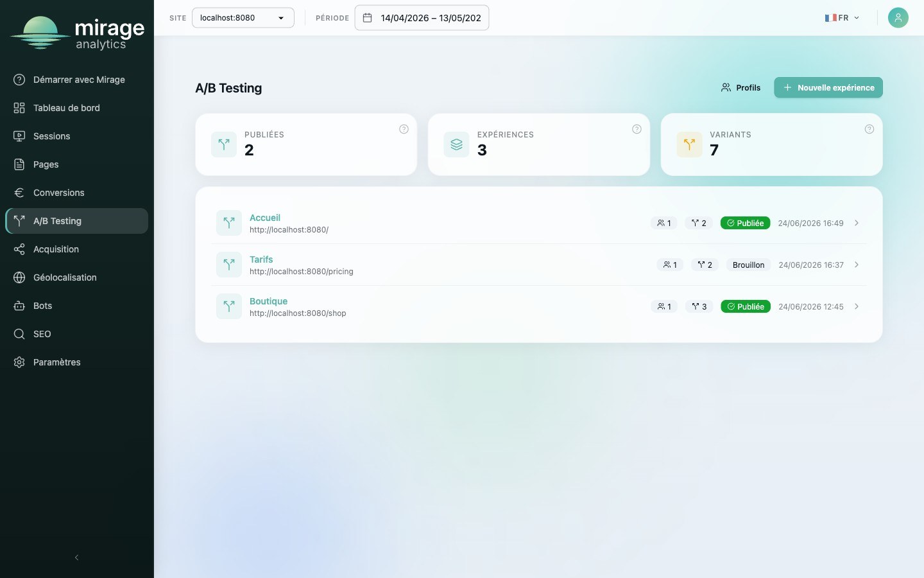Open the Sessions section
The width and height of the screenshot is (924, 578).
77,136
